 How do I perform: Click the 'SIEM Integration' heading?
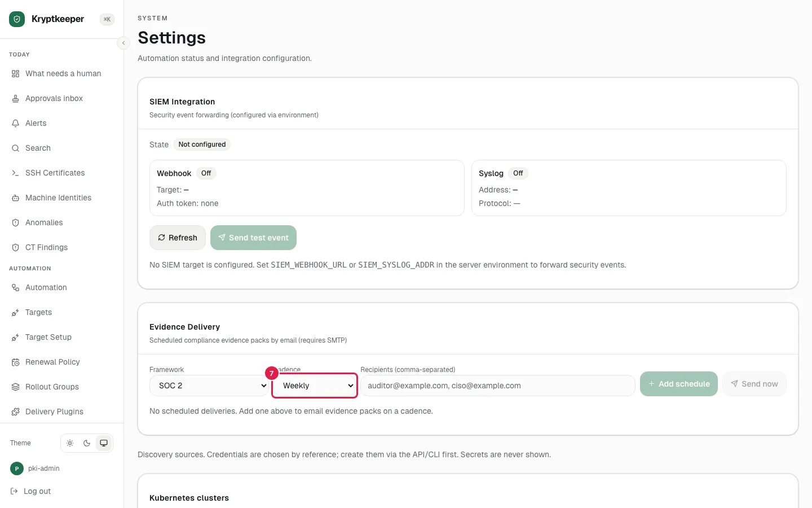pos(182,102)
